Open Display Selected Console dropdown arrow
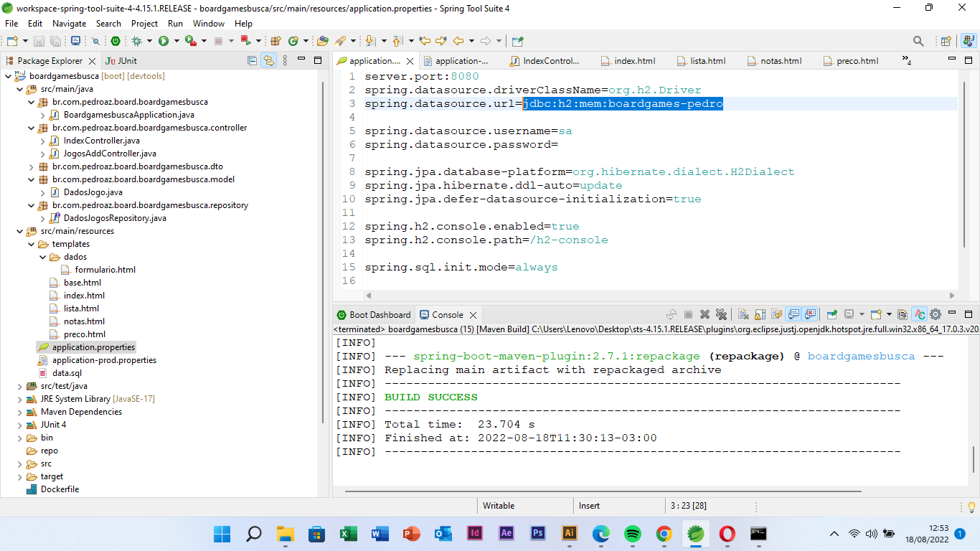 [862, 314]
